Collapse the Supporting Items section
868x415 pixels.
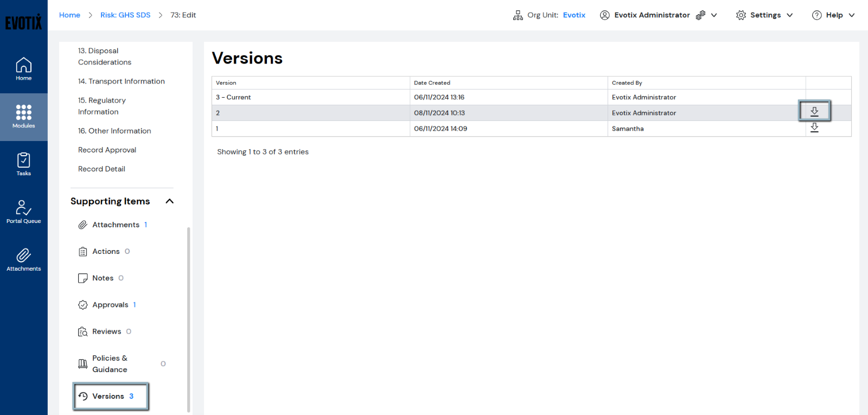[x=169, y=201]
